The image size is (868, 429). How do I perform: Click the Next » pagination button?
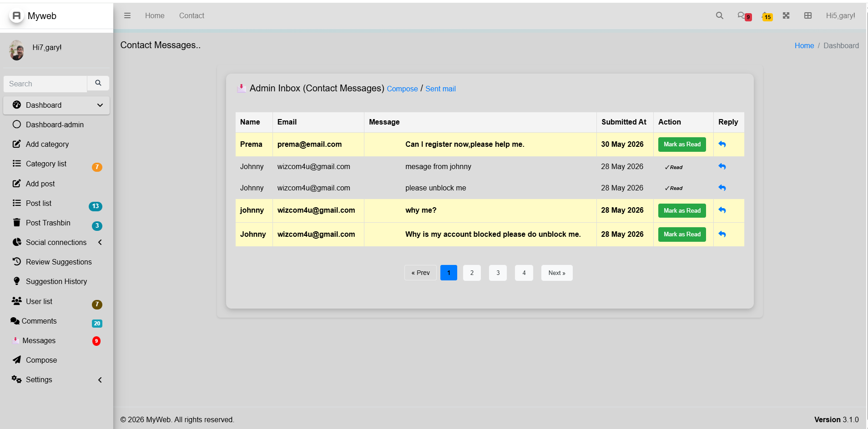(557, 273)
